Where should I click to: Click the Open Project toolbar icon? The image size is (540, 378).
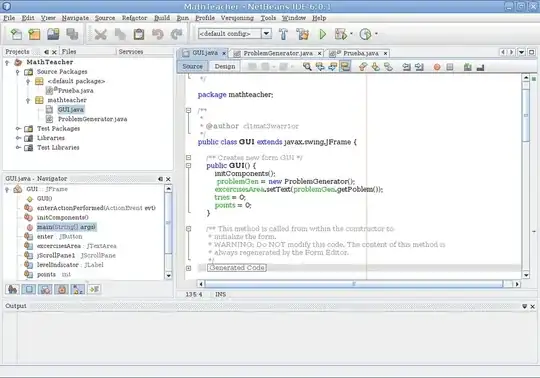click(x=53, y=34)
